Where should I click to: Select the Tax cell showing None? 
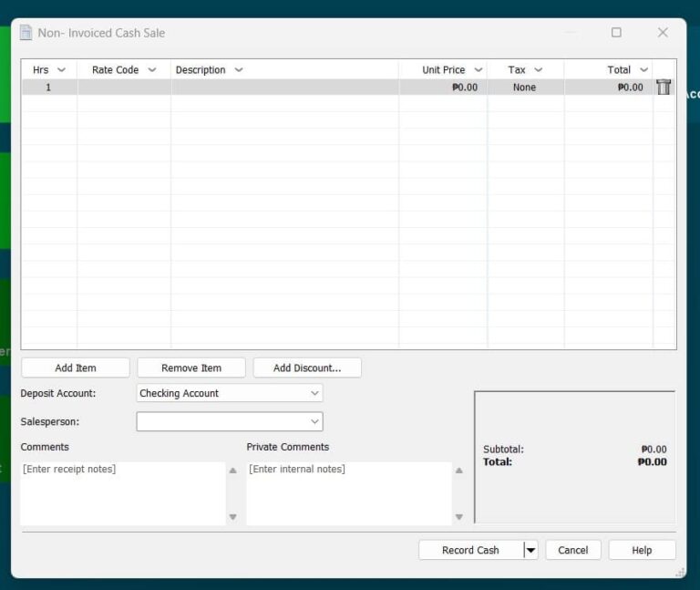pos(526,88)
